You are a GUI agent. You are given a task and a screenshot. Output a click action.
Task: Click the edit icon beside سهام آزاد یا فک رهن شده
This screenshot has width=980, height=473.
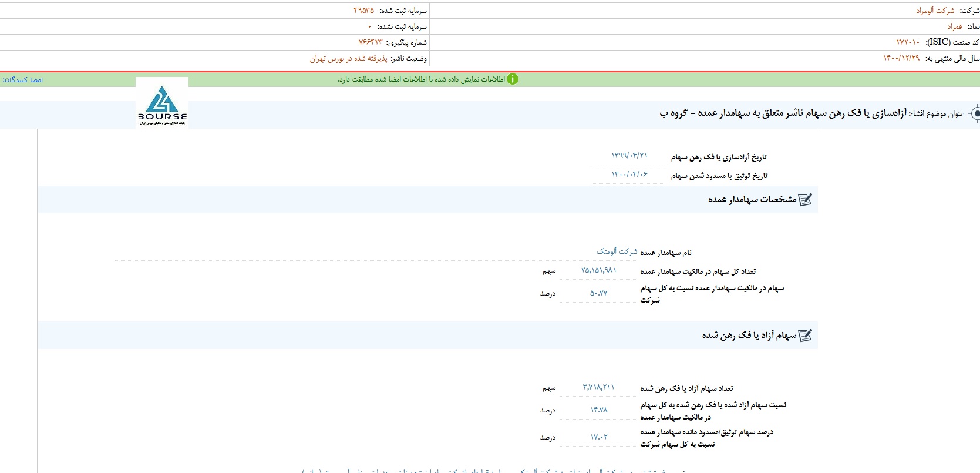click(x=805, y=336)
